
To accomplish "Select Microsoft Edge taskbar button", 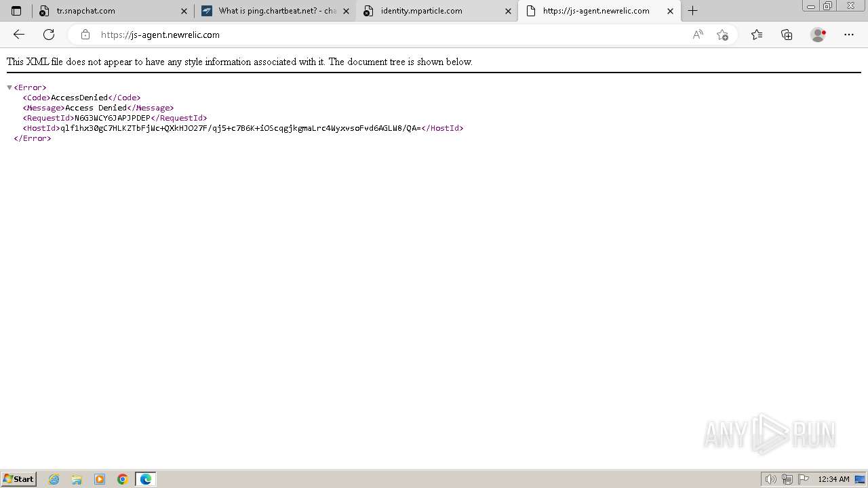I will (146, 479).
